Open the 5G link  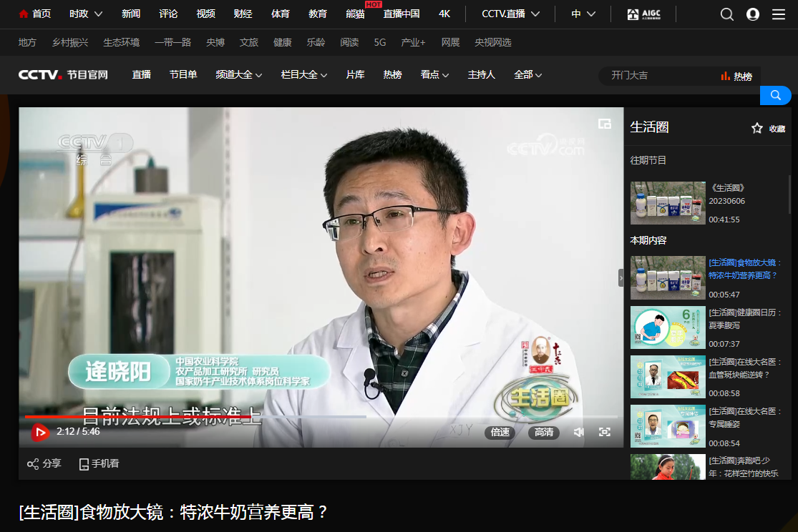pyautogui.click(x=380, y=42)
